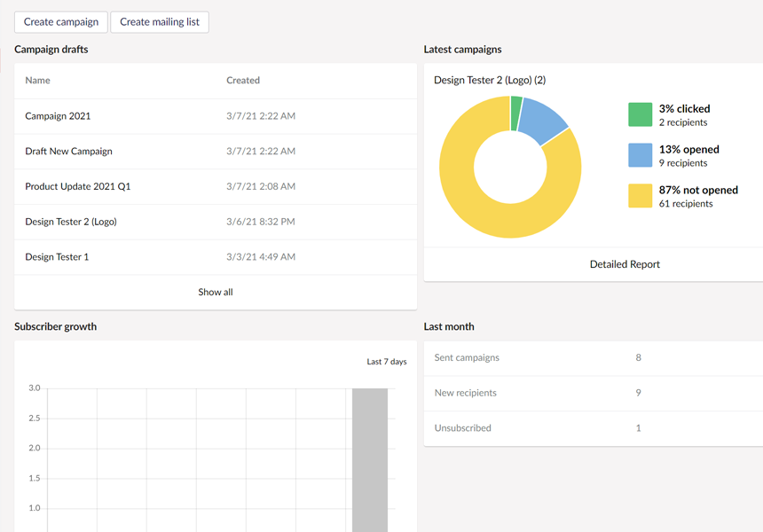This screenshot has height=532, width=763.
Task: Click the Latest campaigns heading
Action: 462,50
